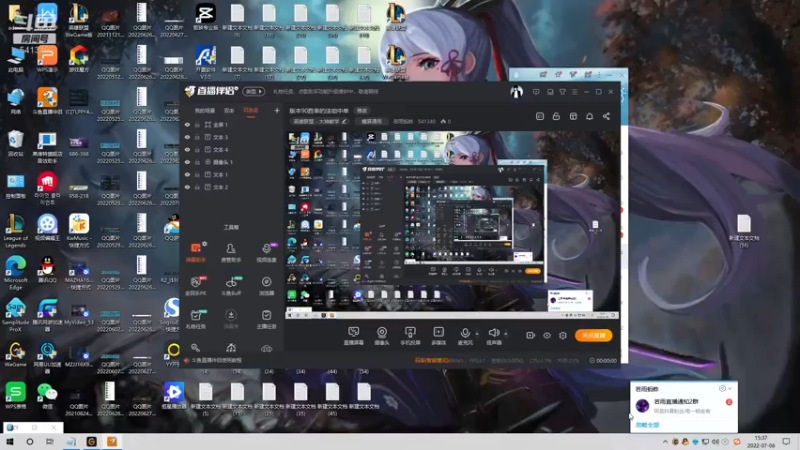The image size is (800, 450).
Task: Hide the 全屏 1 layer
Action: 187,124
